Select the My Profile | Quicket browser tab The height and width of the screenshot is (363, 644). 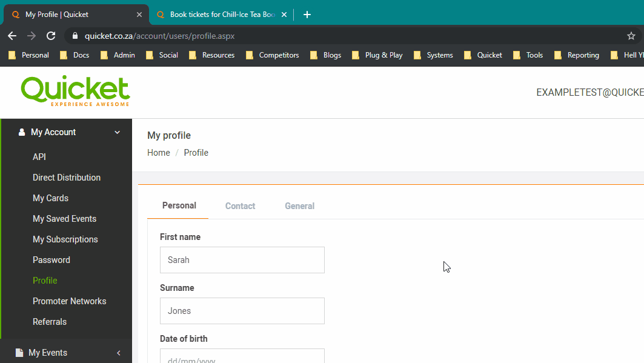click(x=76, y=15)
